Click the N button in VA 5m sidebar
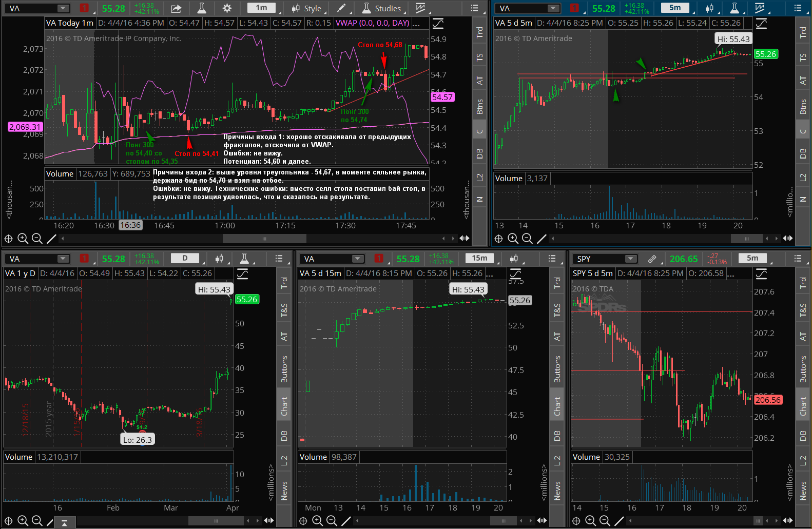 pyautogui.click(x=803, y=199)
